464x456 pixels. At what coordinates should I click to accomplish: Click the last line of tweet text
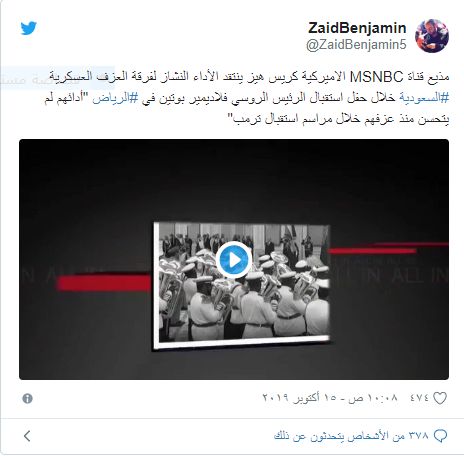[x=338, y=119]
